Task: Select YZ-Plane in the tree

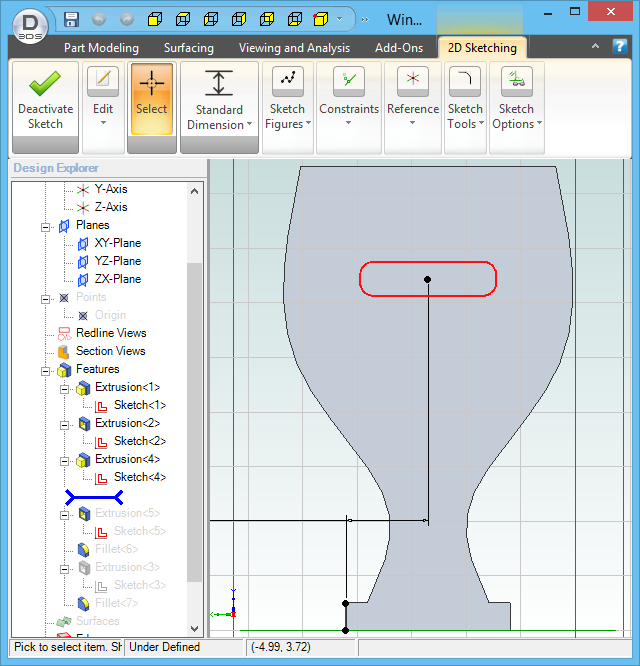Action: 118,261
